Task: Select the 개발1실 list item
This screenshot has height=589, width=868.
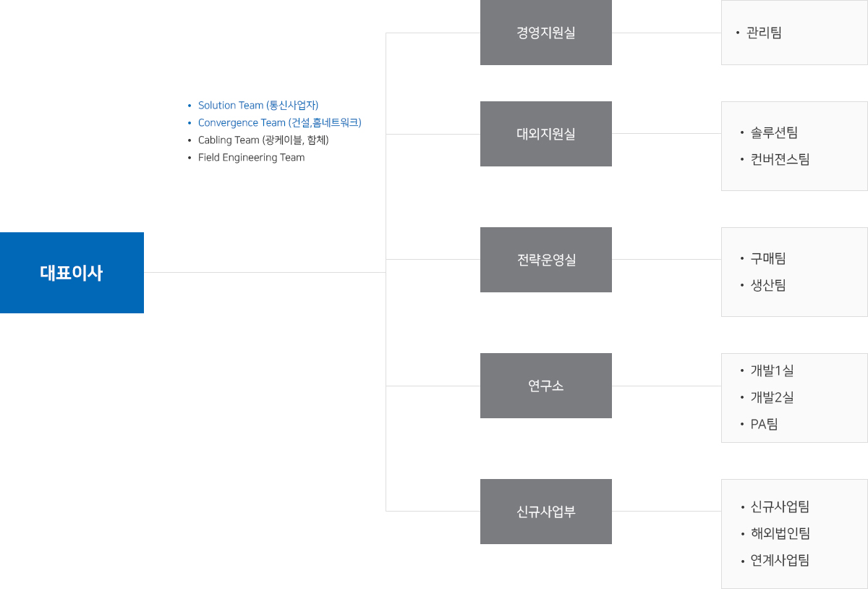Action: pos(772,370)
